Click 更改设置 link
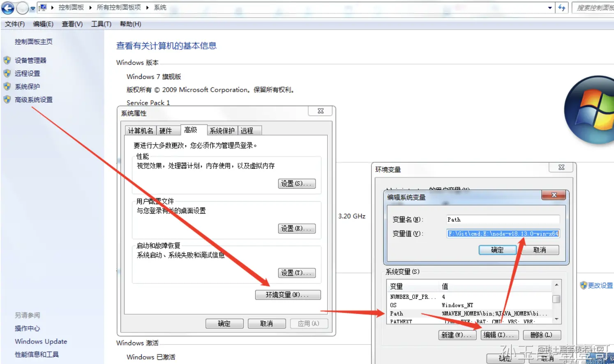Image resolution: width=614 pixels, height=364 pixels. click(600, 286)
